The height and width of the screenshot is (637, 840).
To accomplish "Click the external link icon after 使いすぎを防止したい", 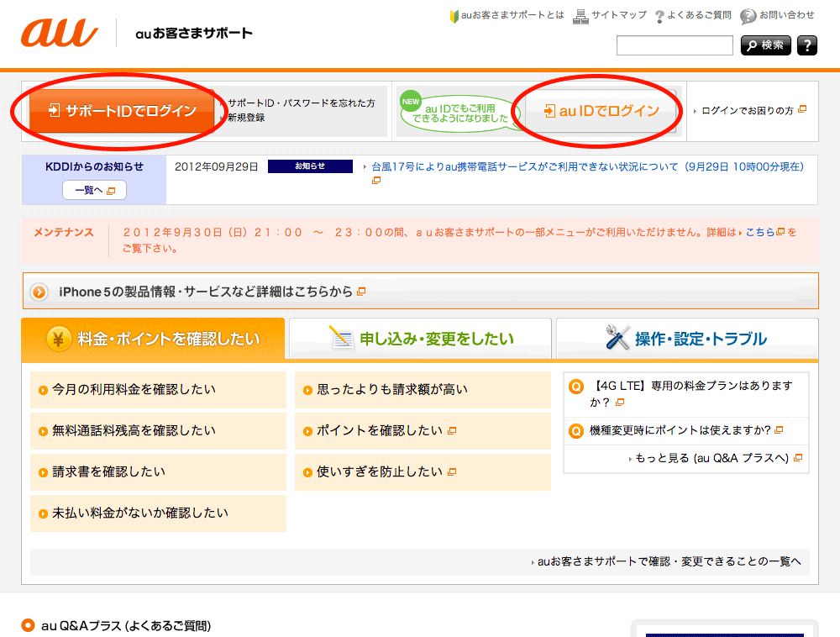I will point(452,472).
